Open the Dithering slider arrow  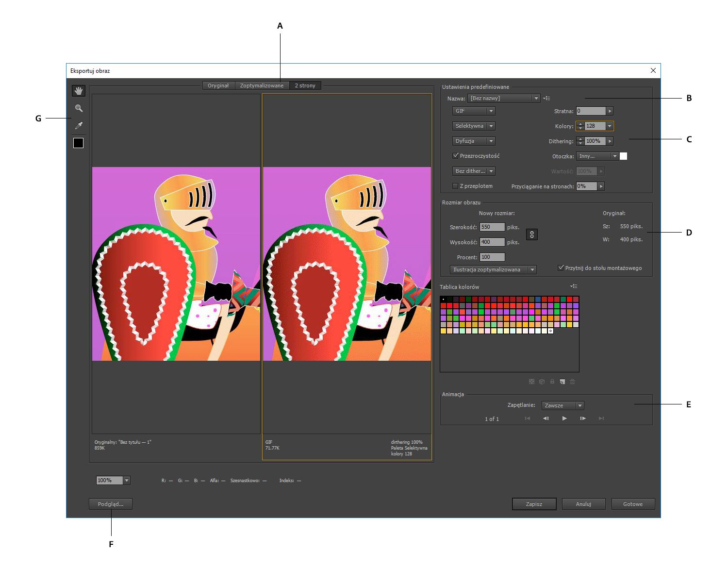coord(610,141)
